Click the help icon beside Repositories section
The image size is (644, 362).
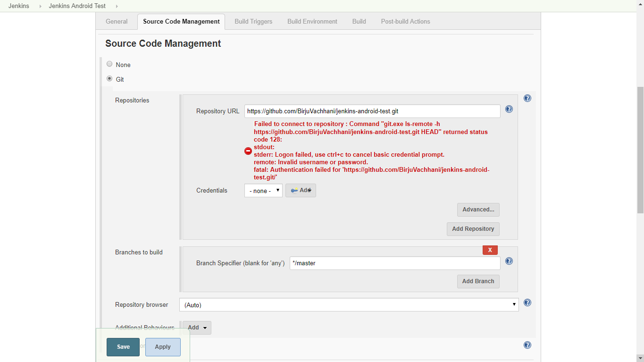[527, 98]
